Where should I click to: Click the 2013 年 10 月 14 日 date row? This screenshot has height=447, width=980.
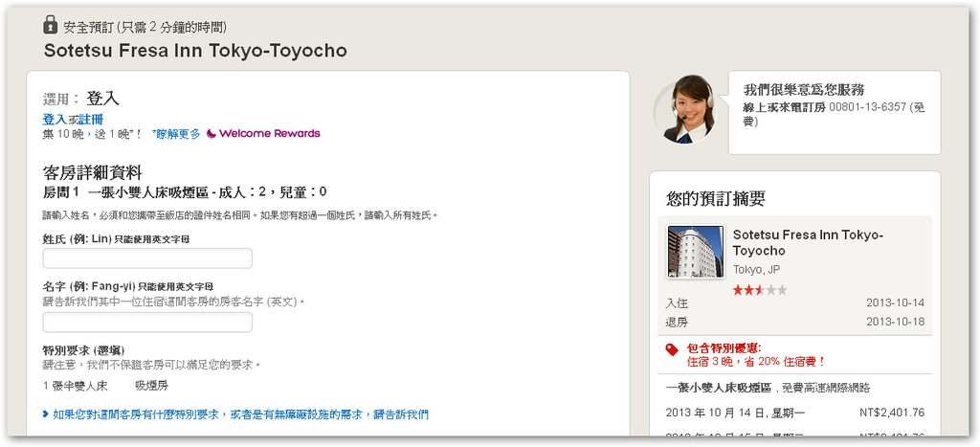click(795, 413)
